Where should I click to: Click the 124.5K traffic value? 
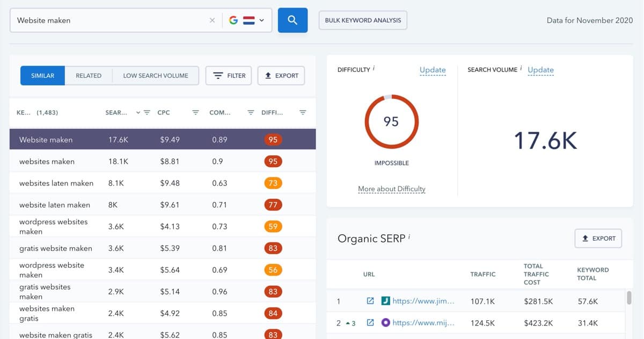[482, 323]
